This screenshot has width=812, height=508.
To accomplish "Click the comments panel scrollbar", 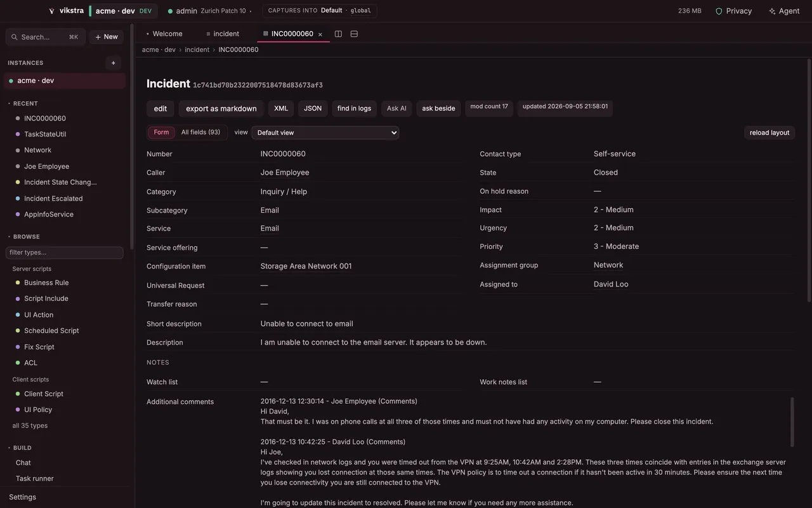I will (x=792, y=422).
